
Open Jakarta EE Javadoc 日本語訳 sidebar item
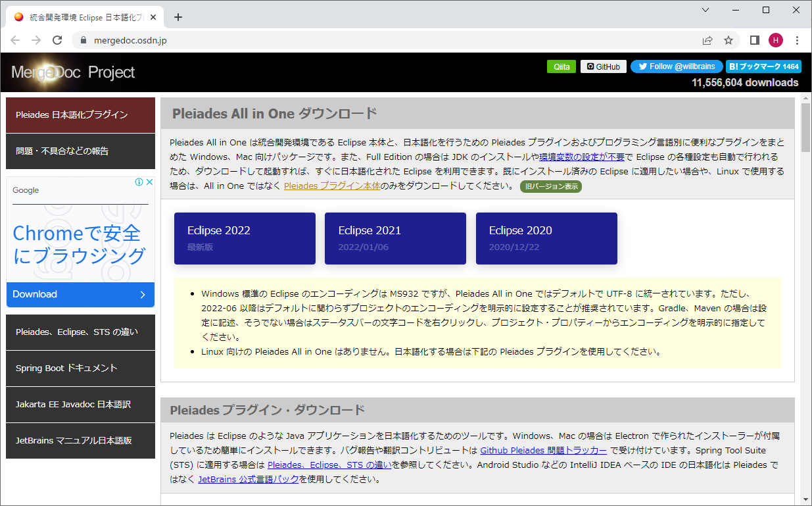(x=80, y=405)
